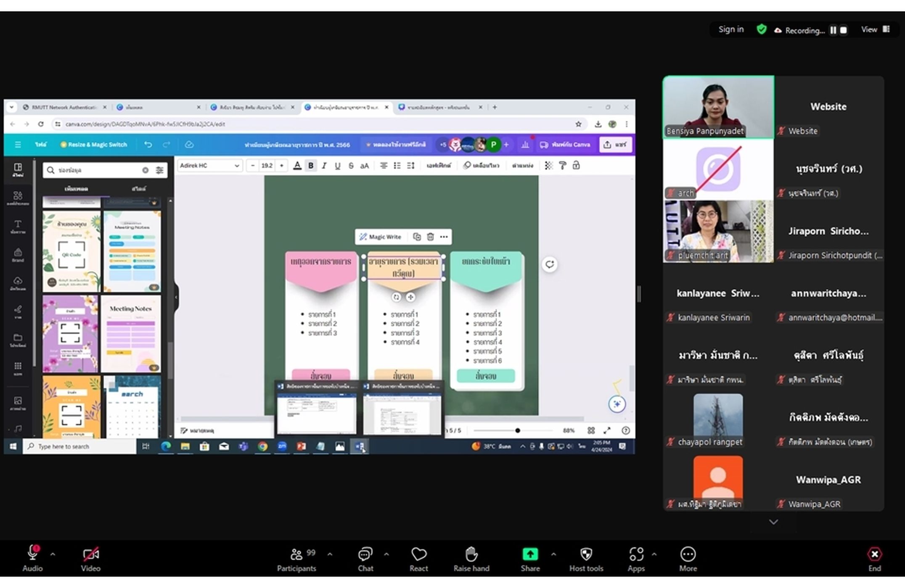Click the Canva grid view icon

click(x=591, y=430)
